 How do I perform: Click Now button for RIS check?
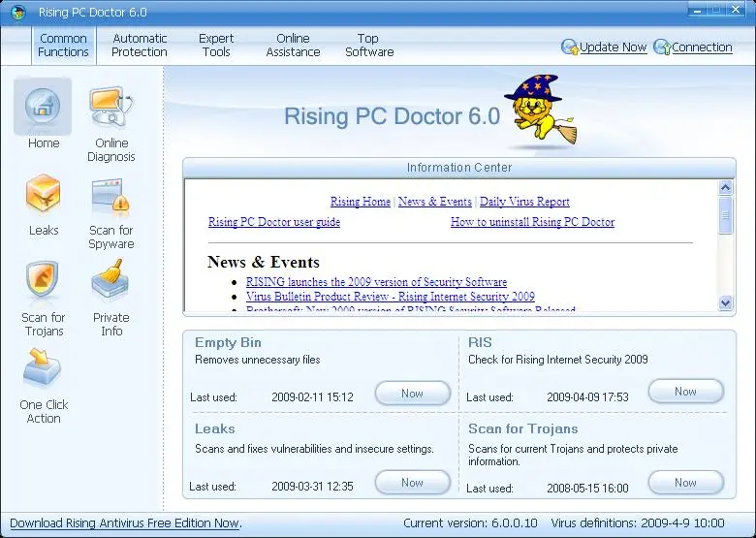(x=685, y=392)
